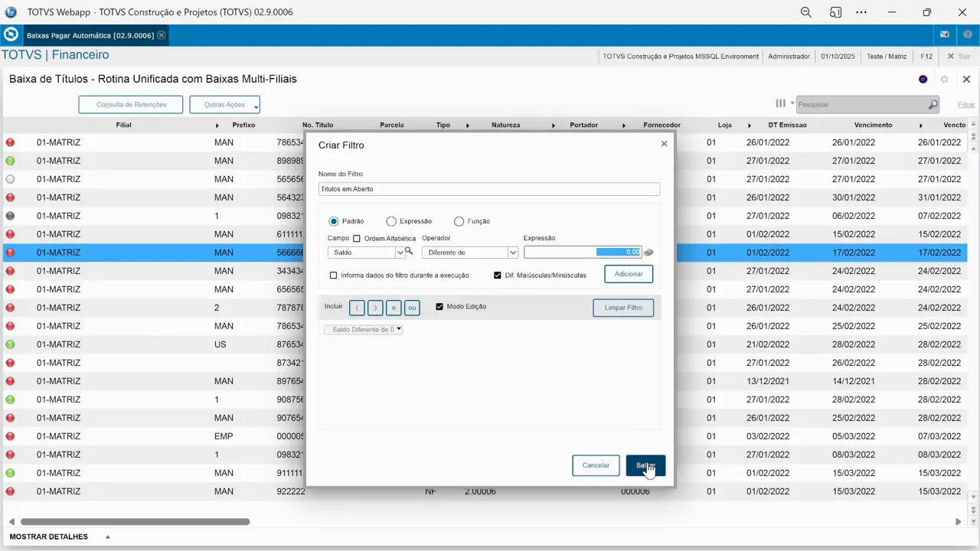
Task: Click the magnifying glass next to the Campo field
Action: click(x=408, y=252)
